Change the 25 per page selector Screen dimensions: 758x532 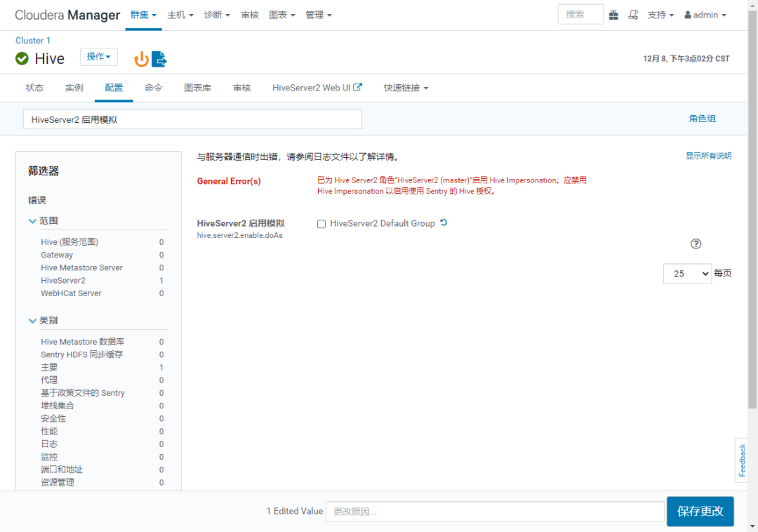(x=687, y=274)
